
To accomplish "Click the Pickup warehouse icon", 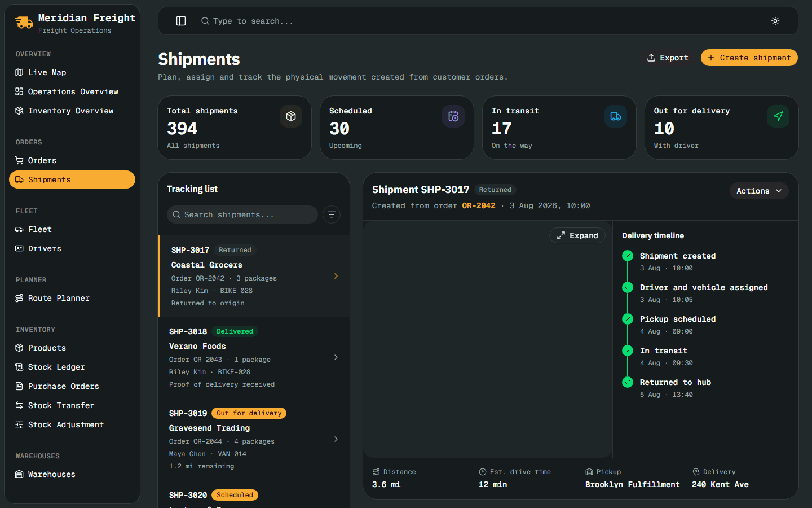I will tap(589, 472).
